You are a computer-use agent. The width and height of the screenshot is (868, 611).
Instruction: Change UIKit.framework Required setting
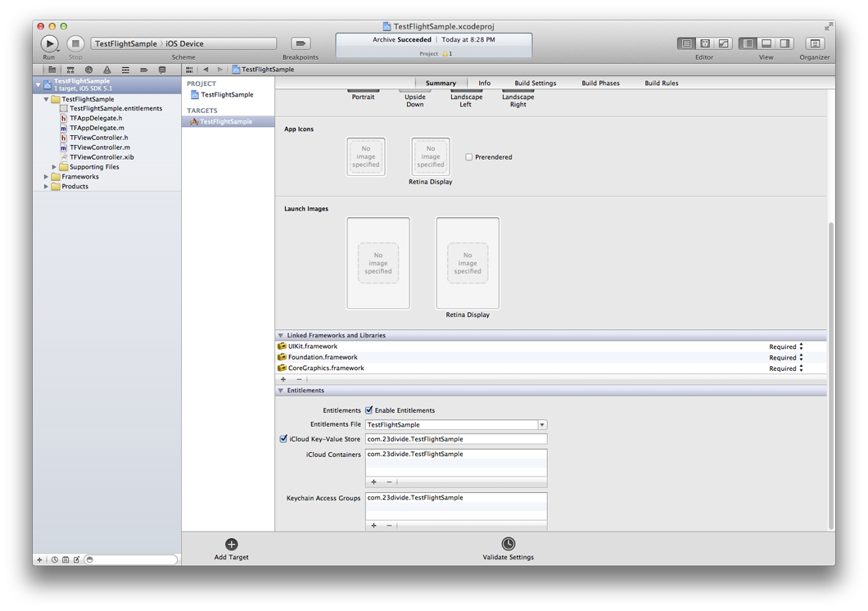click(x=785, y=346)
